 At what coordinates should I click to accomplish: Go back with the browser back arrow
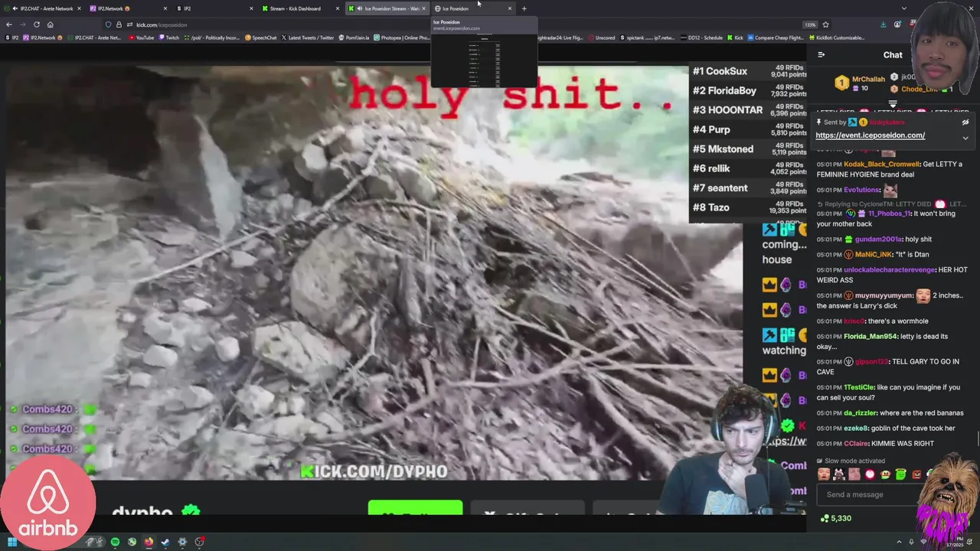tap(9, 24)
